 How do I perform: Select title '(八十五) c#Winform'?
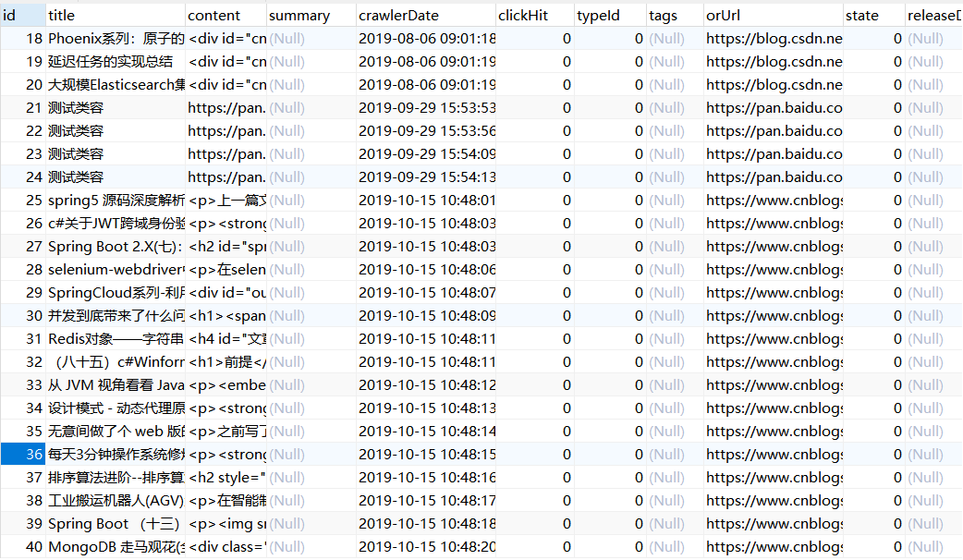[x=116, y=362]
